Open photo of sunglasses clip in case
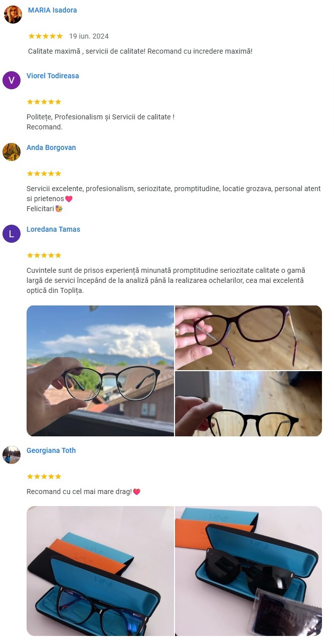 click(x=249, y=571)
